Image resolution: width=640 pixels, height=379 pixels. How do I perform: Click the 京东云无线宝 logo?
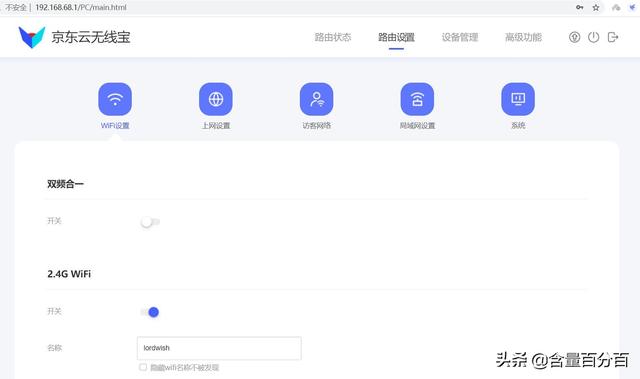pos(31,37)
